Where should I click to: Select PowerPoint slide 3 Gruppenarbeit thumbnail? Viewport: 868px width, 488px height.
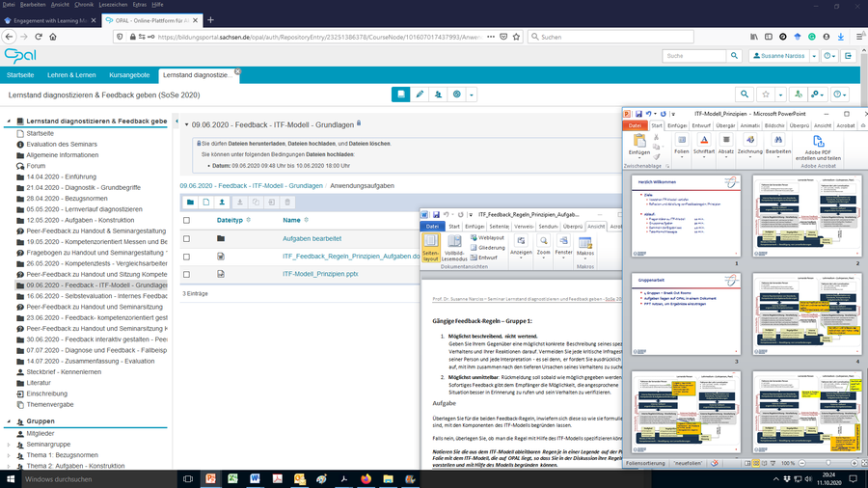(686, 313)
